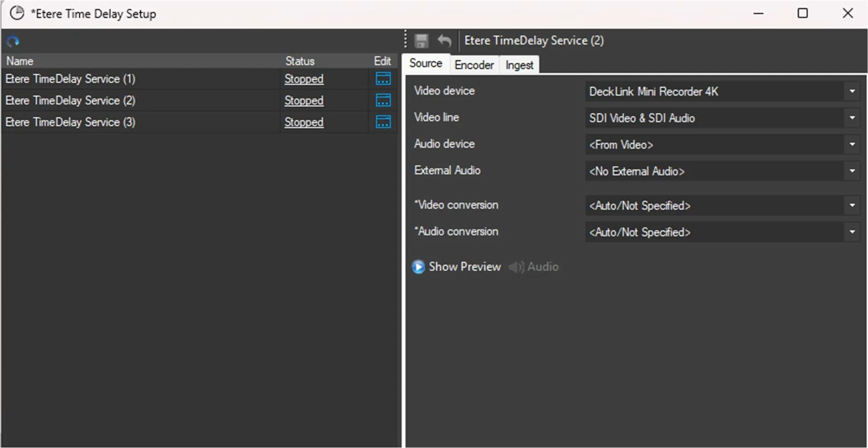Open edit for Etere TimeDelay Service (1)
The image size is (868, 448).
[x=383, y=79]
